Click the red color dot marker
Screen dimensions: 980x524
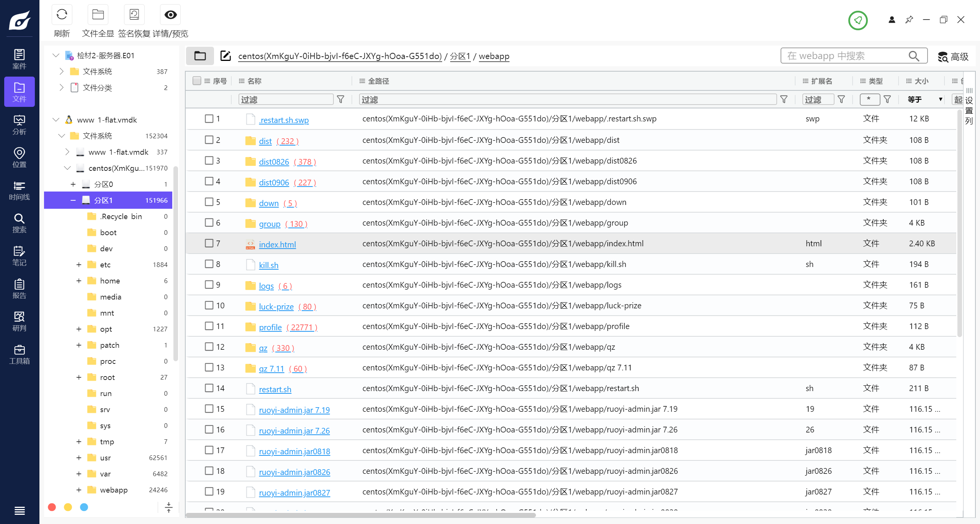tap(52, 507)
